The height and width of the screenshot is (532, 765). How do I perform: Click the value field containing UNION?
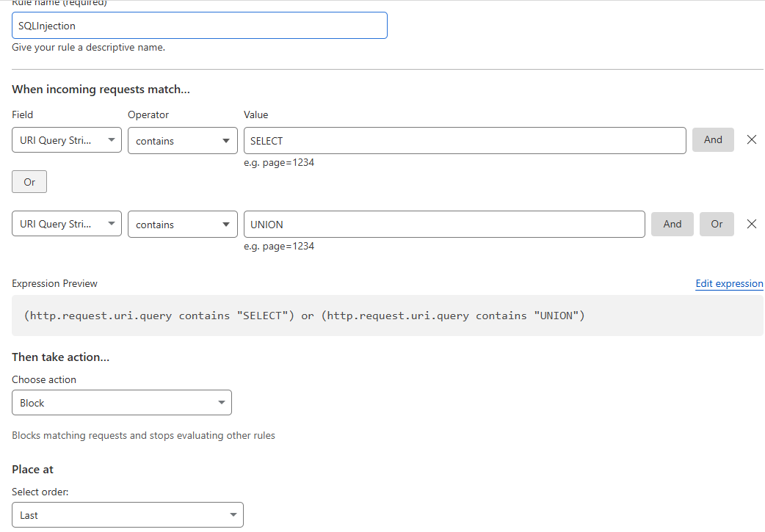(x=444, y=224)
